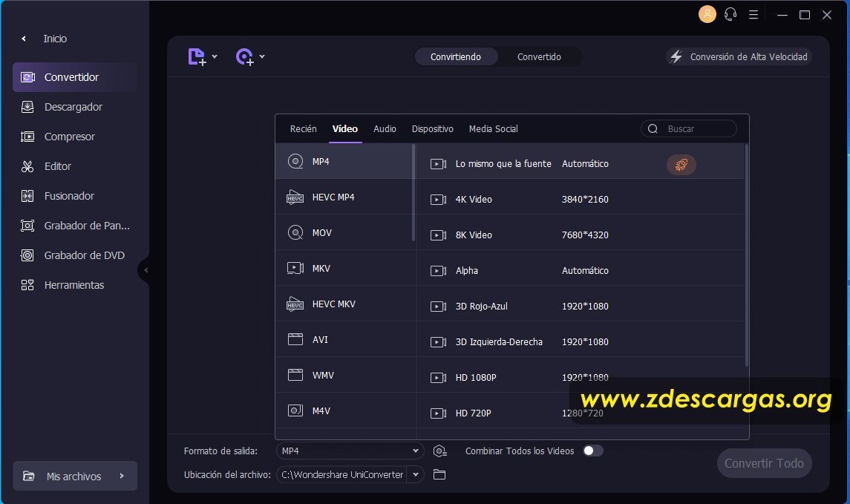Open the Convertidor section in sidebar
This screenshot has height=504, width=850.
pos(75,77)
